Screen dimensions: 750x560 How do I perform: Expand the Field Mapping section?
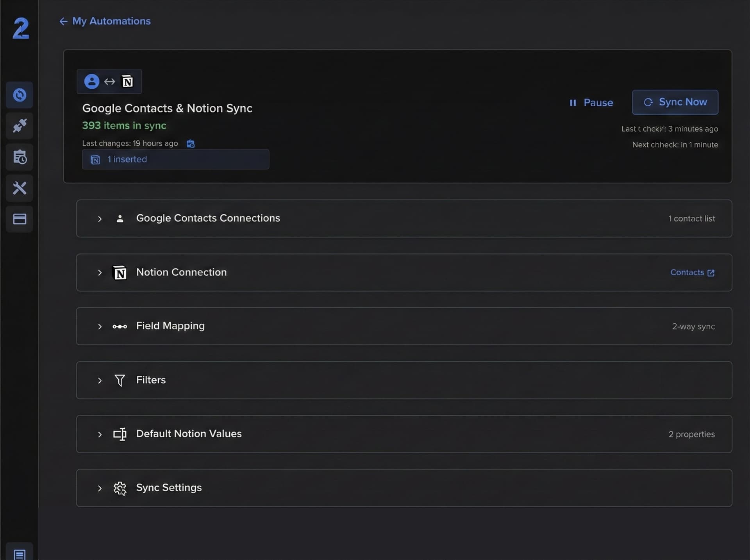[100, 327]
